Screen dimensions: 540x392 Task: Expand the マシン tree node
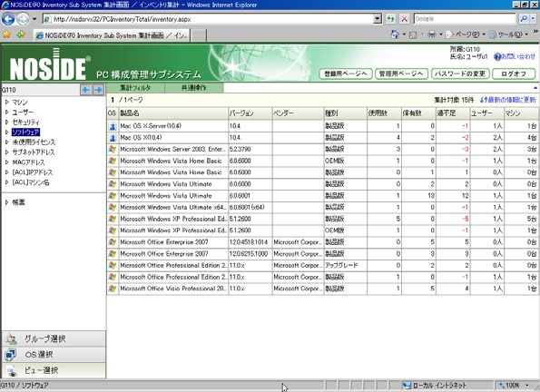(6, 102)
